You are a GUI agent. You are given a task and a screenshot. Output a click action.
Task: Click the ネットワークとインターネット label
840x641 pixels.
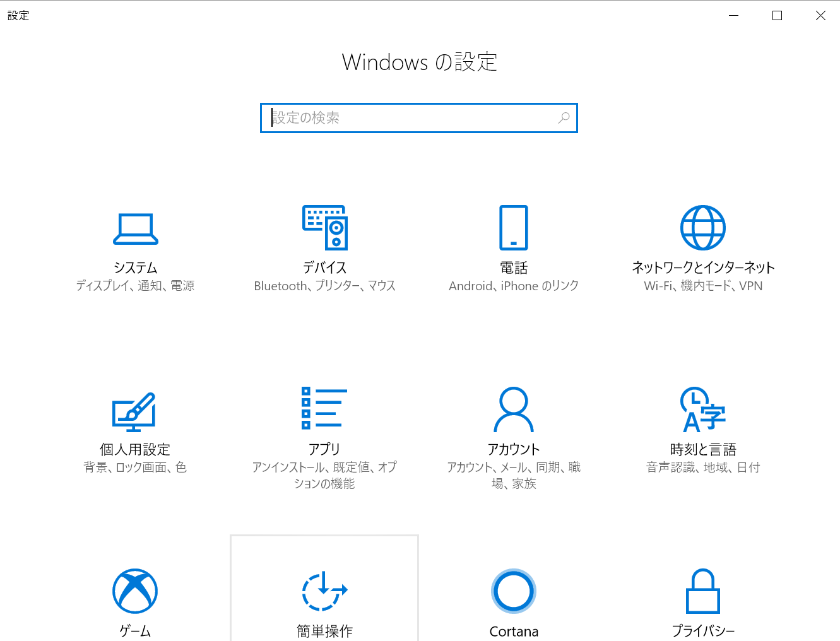pos(703,268)
